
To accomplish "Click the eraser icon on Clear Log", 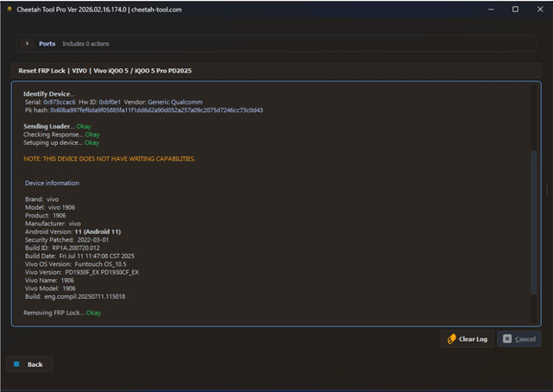I will 451,339.
